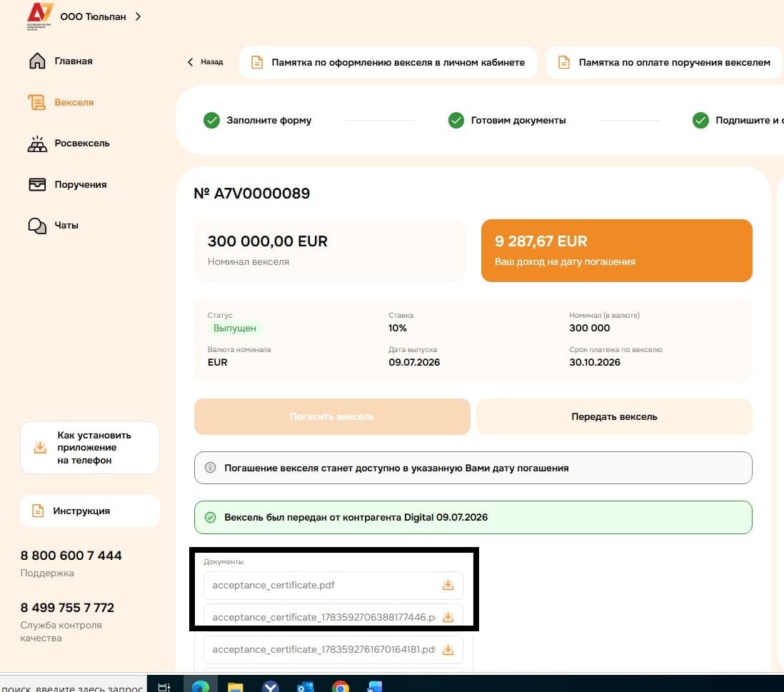Click the Погасить вексель button
This screenshot has width=784, height=692.
pyautogui.click(x=332, y=416)
